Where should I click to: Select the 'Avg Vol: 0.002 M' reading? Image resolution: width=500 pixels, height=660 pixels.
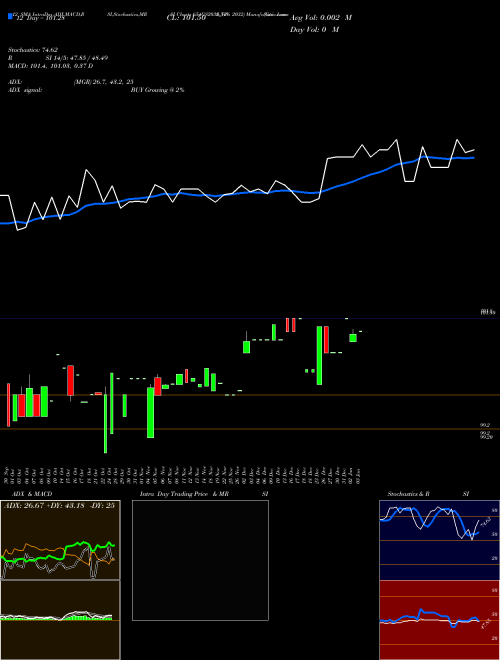click(x=321, y=18)
